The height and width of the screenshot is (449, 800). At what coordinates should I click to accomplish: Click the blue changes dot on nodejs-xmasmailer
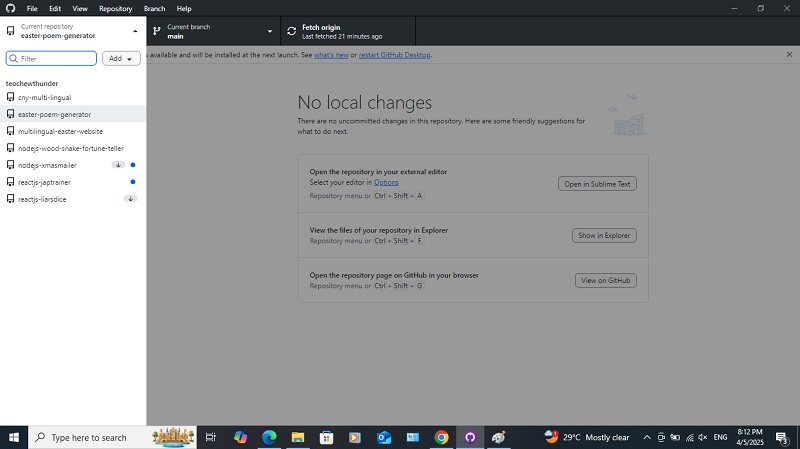click(x=133, y=165)
